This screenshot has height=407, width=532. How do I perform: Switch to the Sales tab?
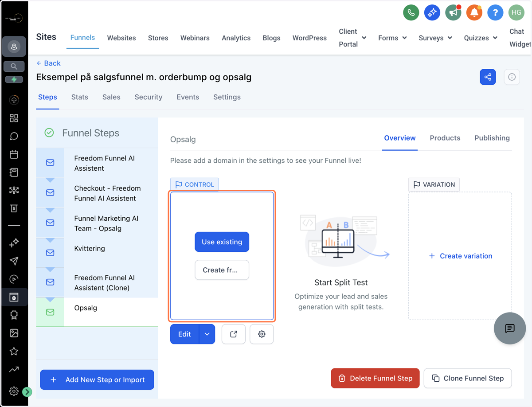111,97
